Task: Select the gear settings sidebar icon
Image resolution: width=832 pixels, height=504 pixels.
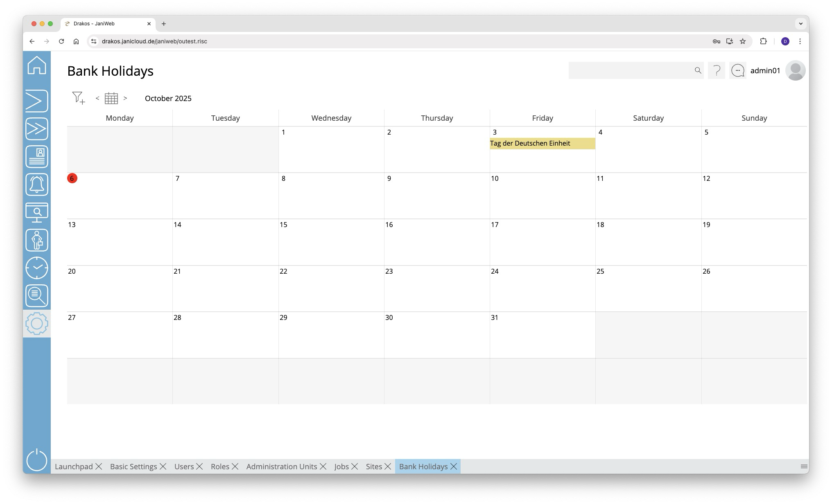Action: pyautogui.click(x=37, y=324)
